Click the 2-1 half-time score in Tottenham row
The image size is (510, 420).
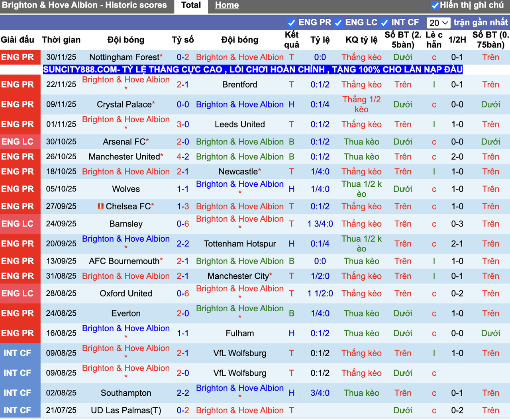(457, 244)
